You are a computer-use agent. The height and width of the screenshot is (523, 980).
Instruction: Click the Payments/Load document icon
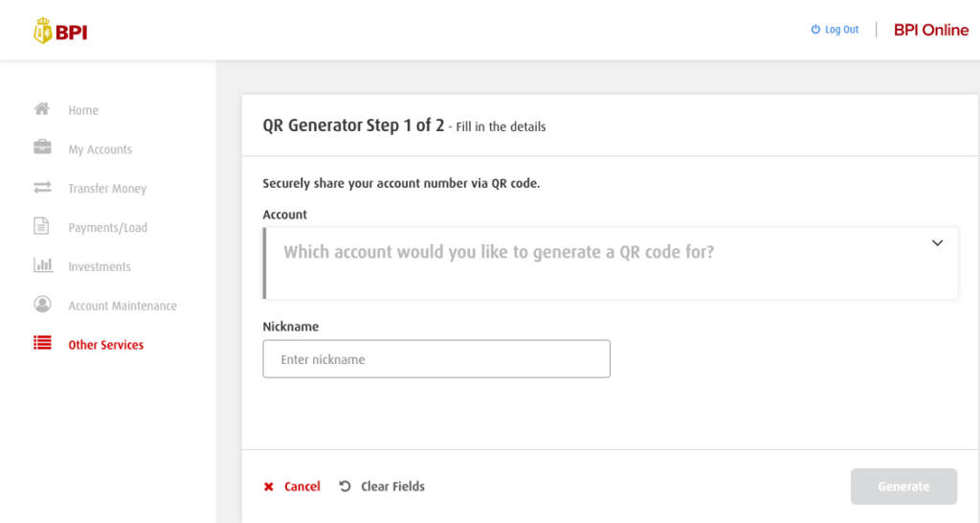click(42, 227)
